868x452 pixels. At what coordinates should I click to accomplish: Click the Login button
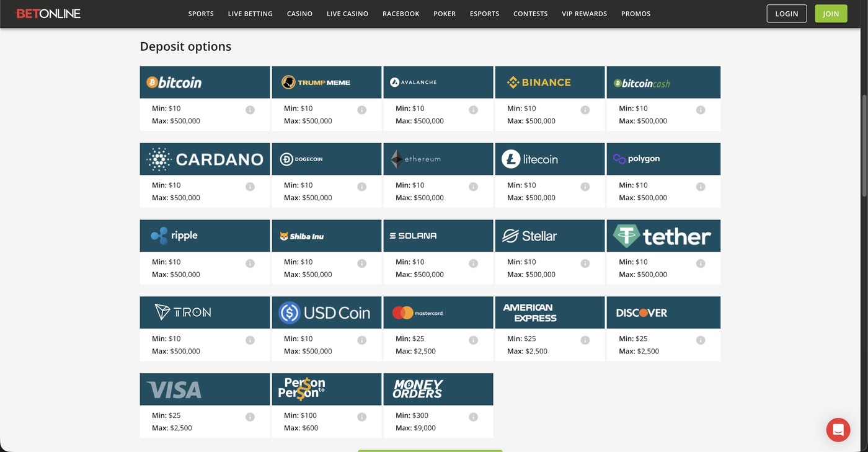pos(787,14)
